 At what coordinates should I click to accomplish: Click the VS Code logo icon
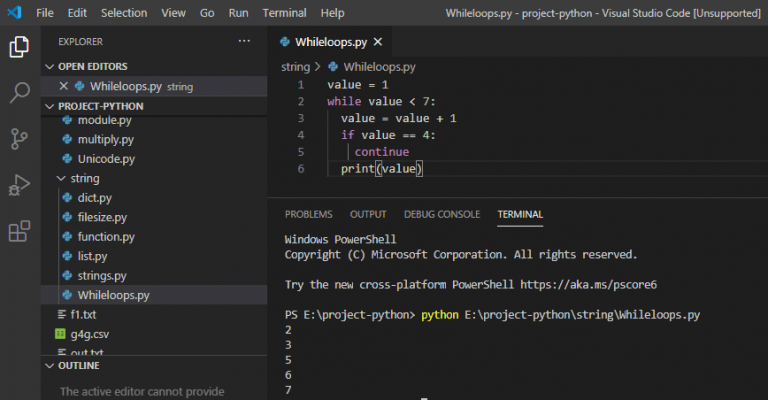tap(14, 12)
